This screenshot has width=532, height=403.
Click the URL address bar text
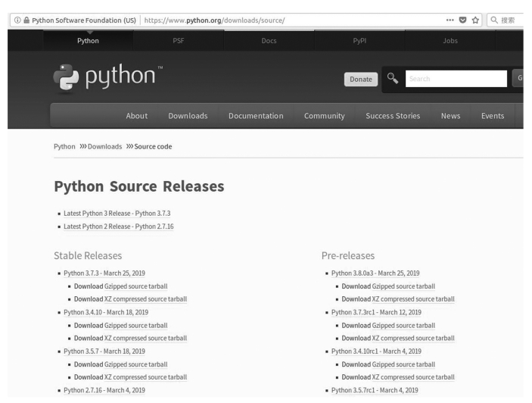point(214,20)
